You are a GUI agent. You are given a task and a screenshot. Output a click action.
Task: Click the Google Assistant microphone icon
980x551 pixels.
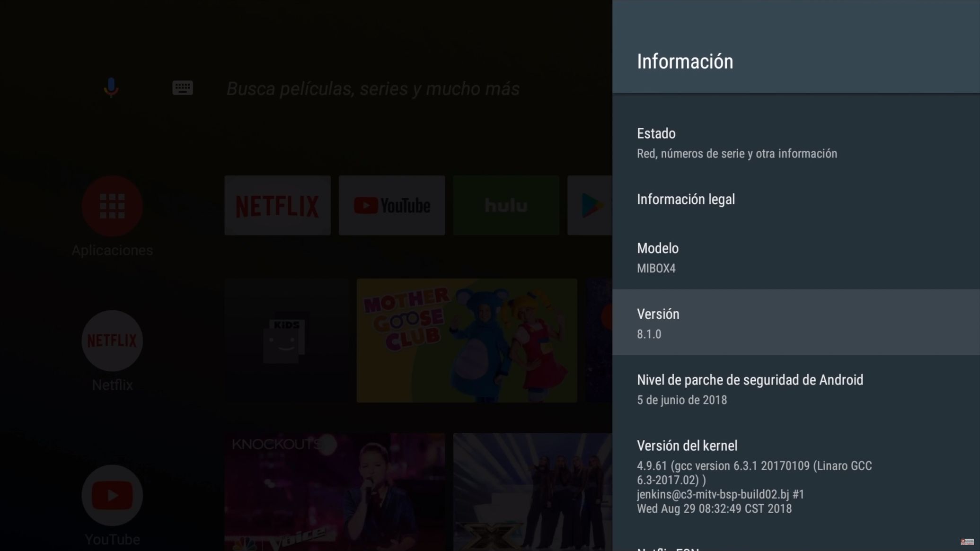[111, 87]
